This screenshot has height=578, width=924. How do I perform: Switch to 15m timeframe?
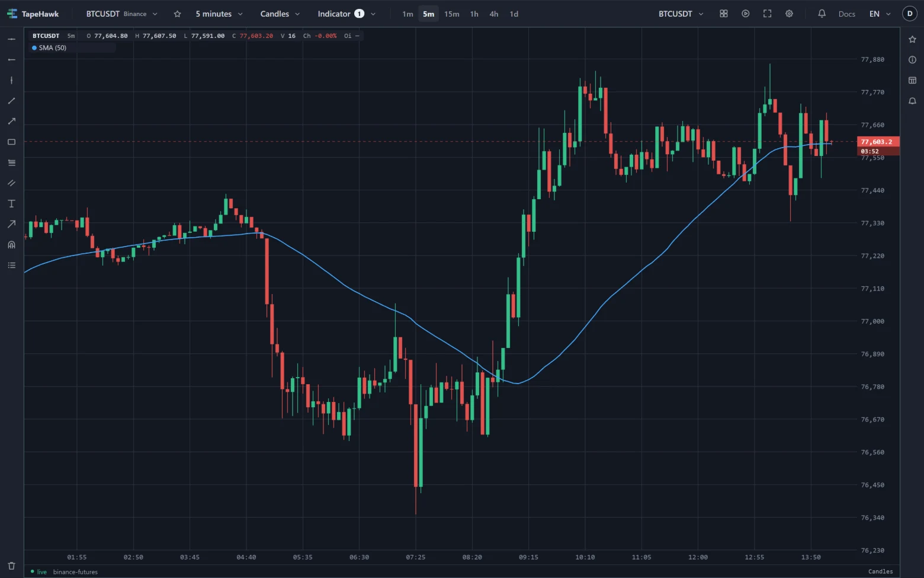(451, 14)
